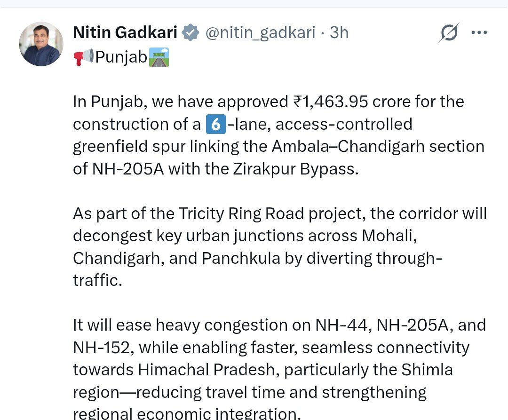This screenshot has width=508, height=420.
Task: Click the Punjab heading text
Action: coord(121,58)
